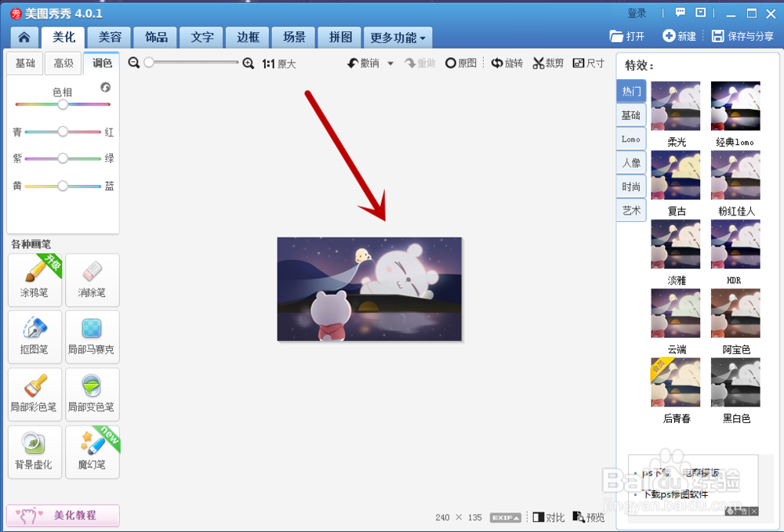Screen dimensions: 784x532
Task: Create a new image with 新建
Action: pos(680,36)
